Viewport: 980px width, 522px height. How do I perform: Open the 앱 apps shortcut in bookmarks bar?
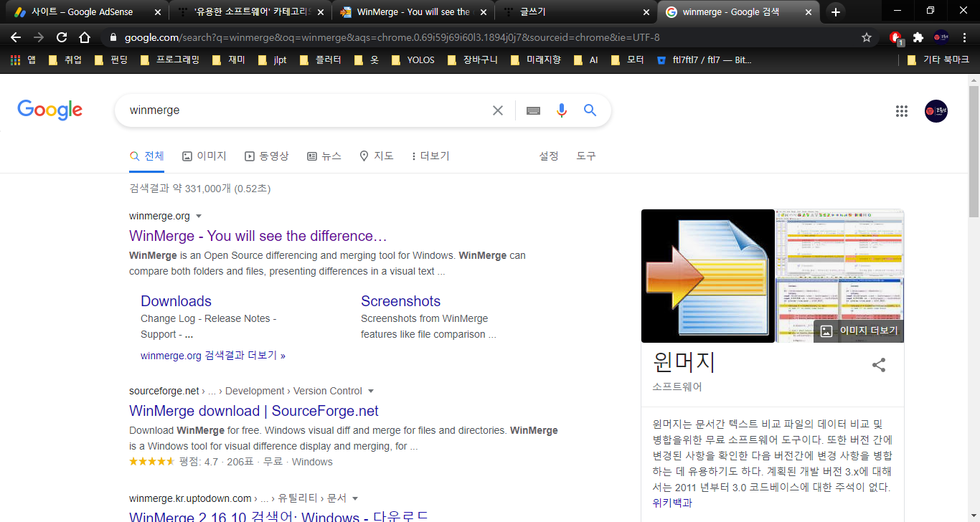coord(23,60)
